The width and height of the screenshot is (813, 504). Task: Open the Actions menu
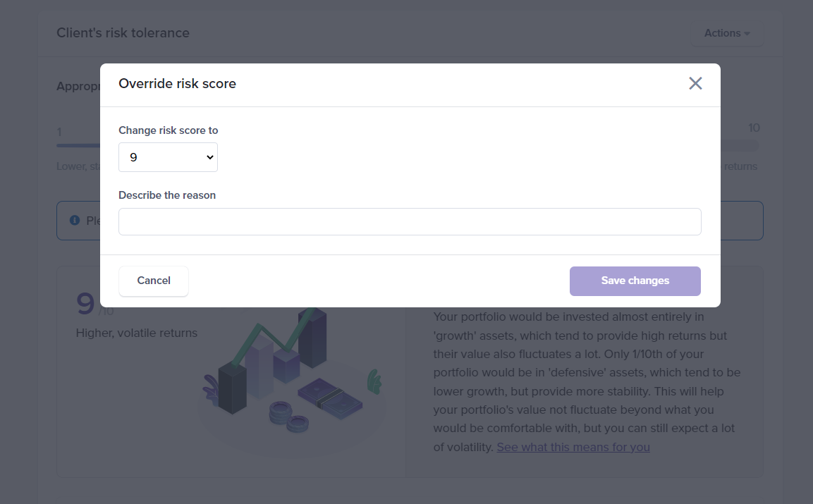(726, 32)
